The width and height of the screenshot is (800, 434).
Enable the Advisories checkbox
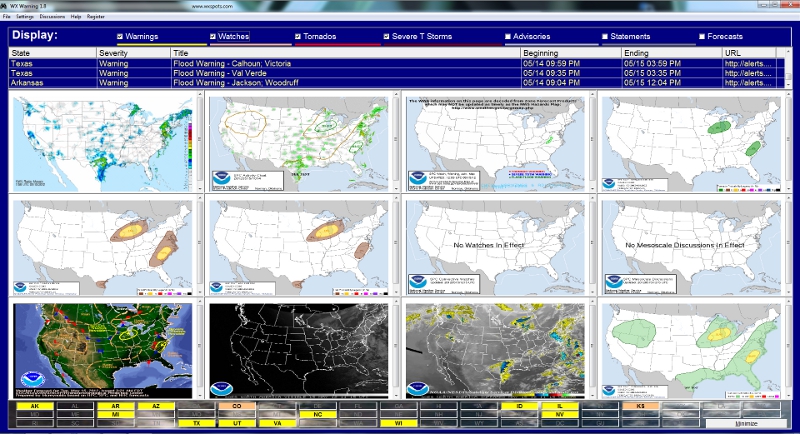point(508,37)
